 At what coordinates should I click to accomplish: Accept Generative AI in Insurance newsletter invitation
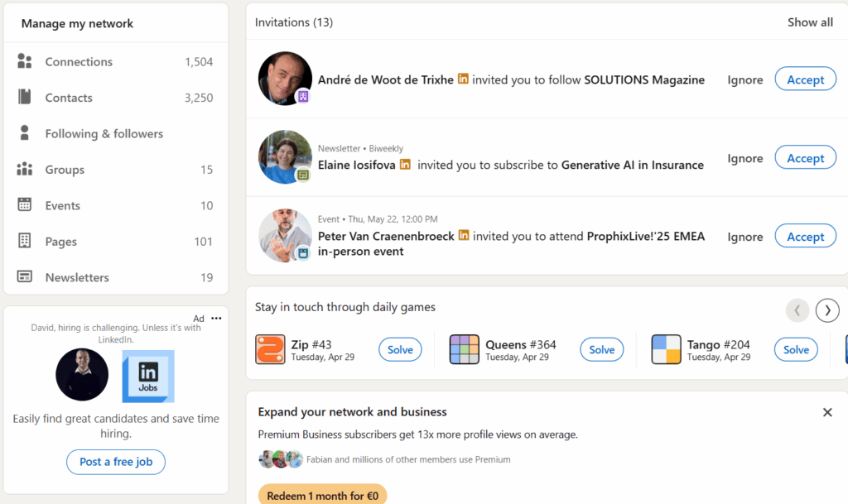tap(805, 158)
